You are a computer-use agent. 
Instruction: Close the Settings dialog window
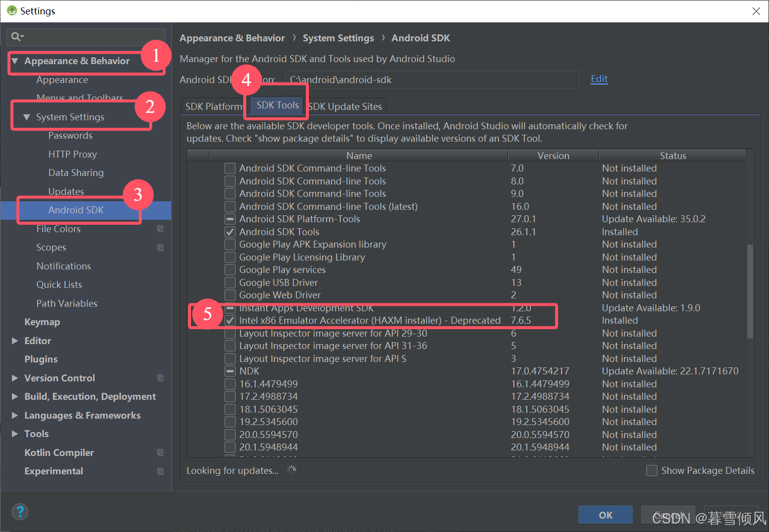point(756,11)
